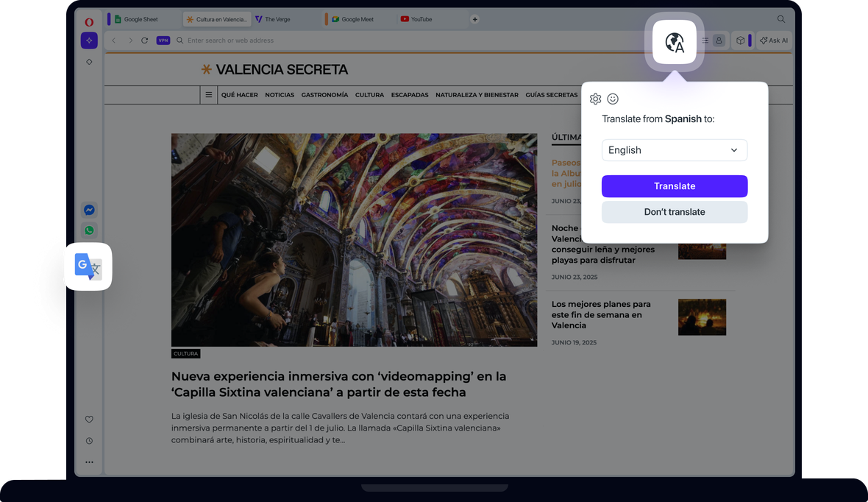Expand the English target language dropdown
Viewport: 868px width, 502px height.
[x=675, y=150]
